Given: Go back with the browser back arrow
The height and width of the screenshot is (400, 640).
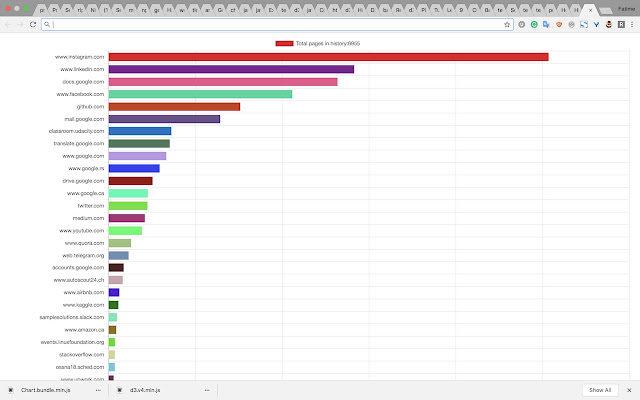Looking at the screenshot, I should [8, 24].
